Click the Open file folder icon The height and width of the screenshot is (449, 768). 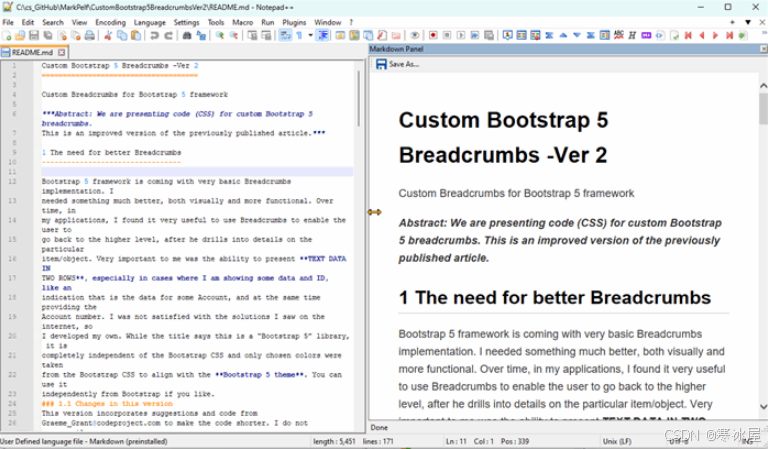pos(20,35)
